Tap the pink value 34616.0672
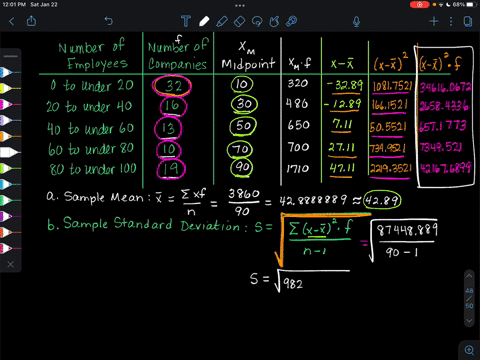This screenshot has width=480, height=360. click(445, 87)
